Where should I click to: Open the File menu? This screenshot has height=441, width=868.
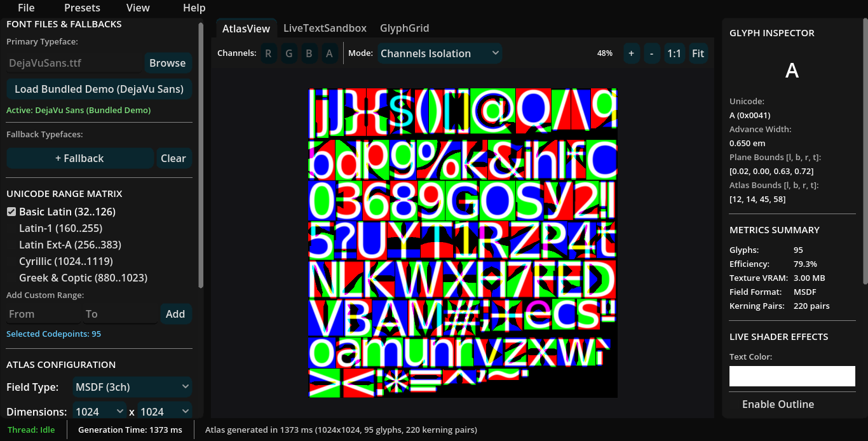pos(26,8)
